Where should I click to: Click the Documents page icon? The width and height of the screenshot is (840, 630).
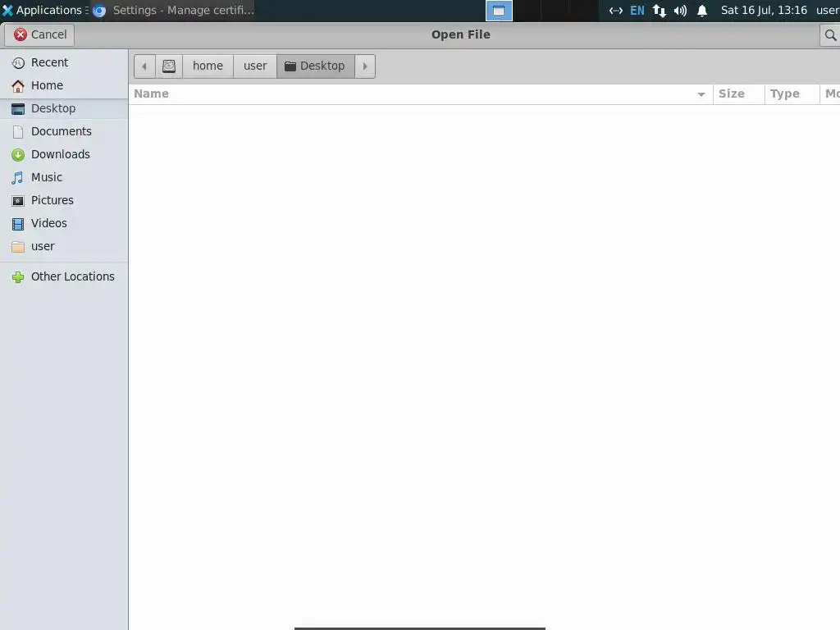tap(18, 132)
